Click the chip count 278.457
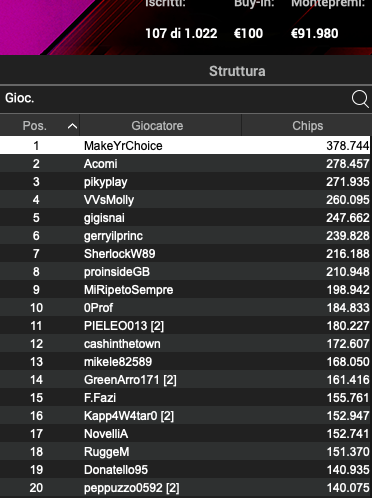 tap(348, 163)
